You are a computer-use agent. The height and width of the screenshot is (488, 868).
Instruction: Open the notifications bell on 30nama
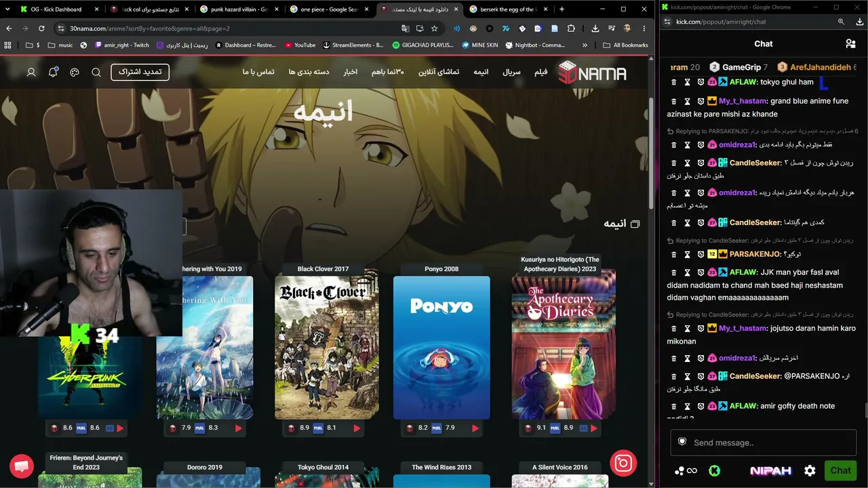coord(53,73)
